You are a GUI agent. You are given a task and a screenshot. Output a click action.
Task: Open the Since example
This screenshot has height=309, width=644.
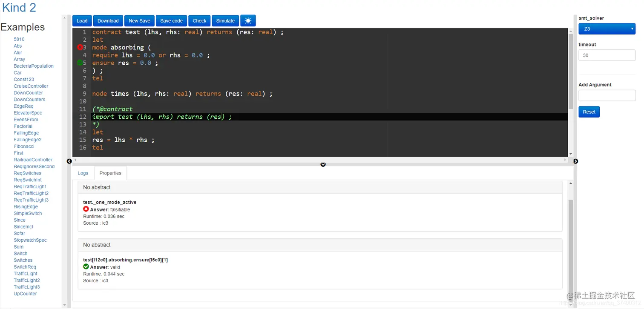point(20,220)
